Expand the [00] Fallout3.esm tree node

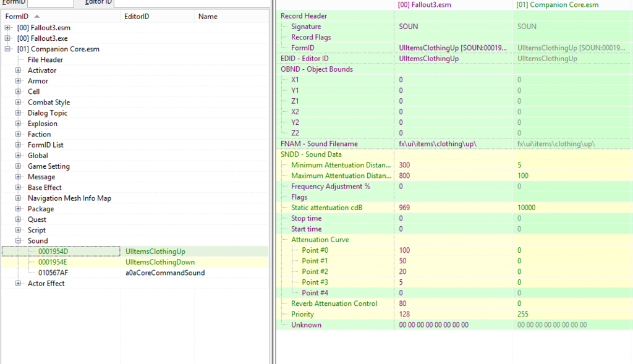(7, 28)
